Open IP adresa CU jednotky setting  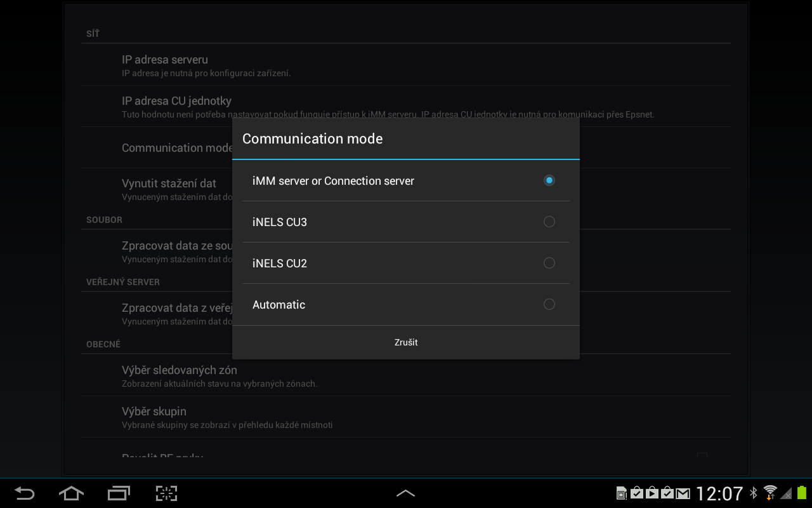(x=406, y=106)
